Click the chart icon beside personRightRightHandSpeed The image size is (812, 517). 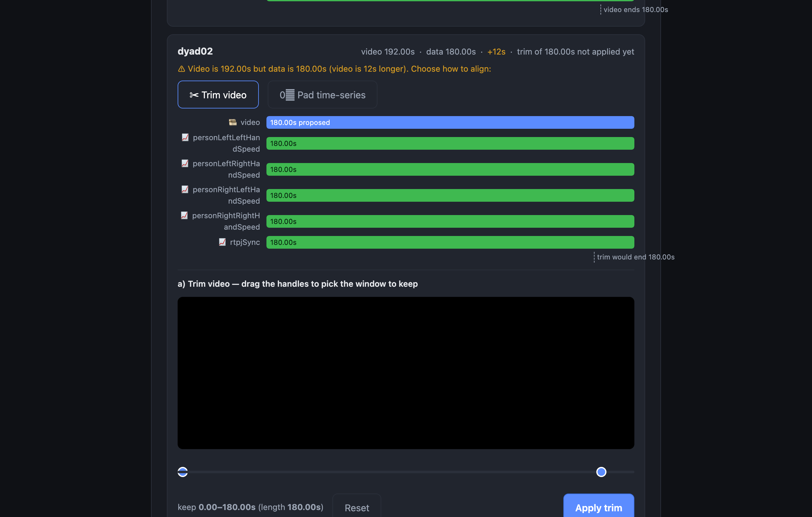click(184, 215)
